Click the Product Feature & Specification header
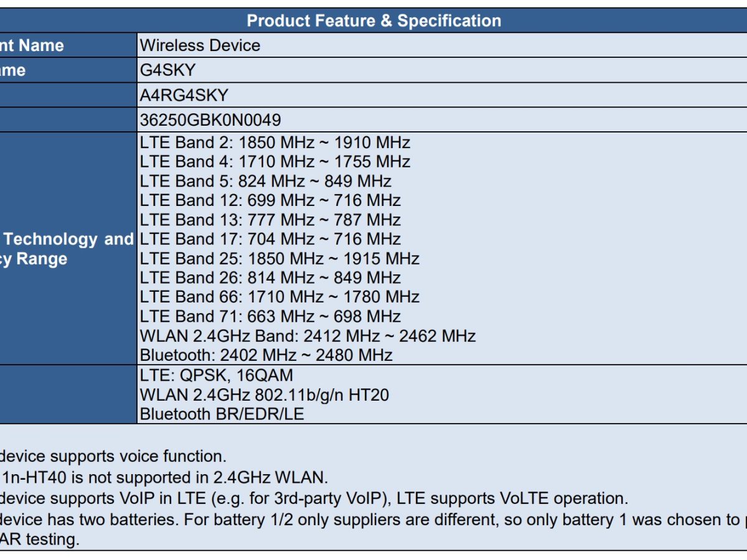 pyautogui.click(x=374, y=21)
